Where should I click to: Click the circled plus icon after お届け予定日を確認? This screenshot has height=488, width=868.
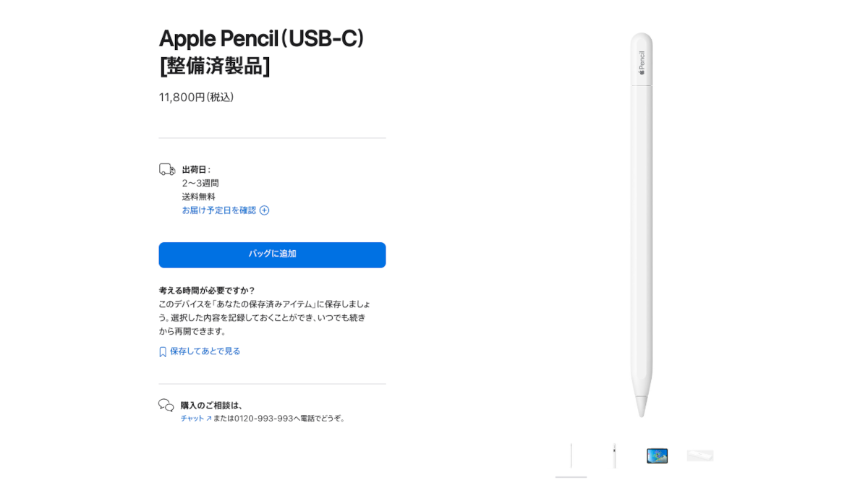tap(265, 210)
